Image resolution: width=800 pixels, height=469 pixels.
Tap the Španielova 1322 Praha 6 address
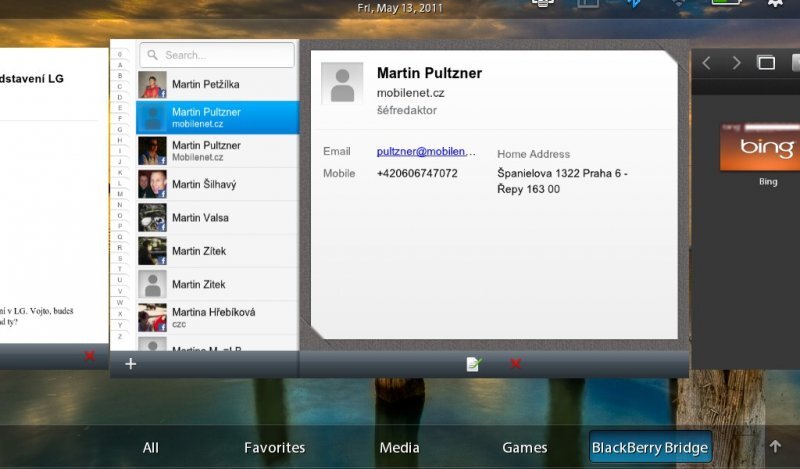point(562,181)
